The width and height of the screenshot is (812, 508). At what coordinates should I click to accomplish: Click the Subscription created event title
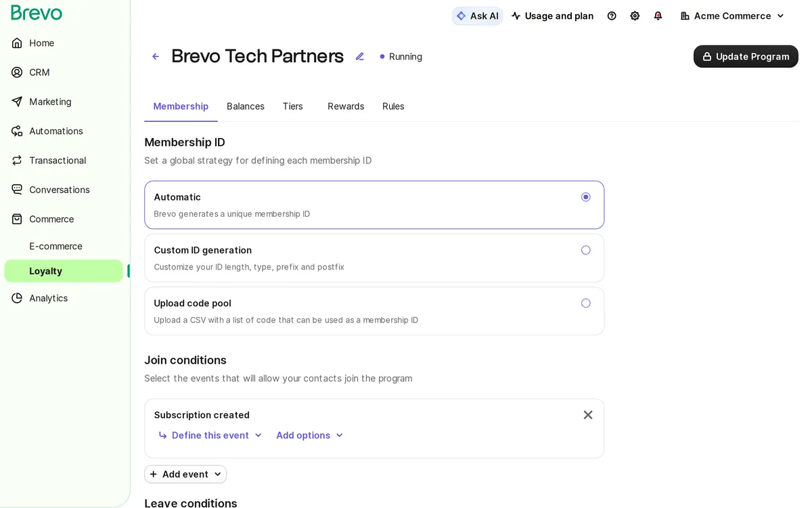[202, 415]
